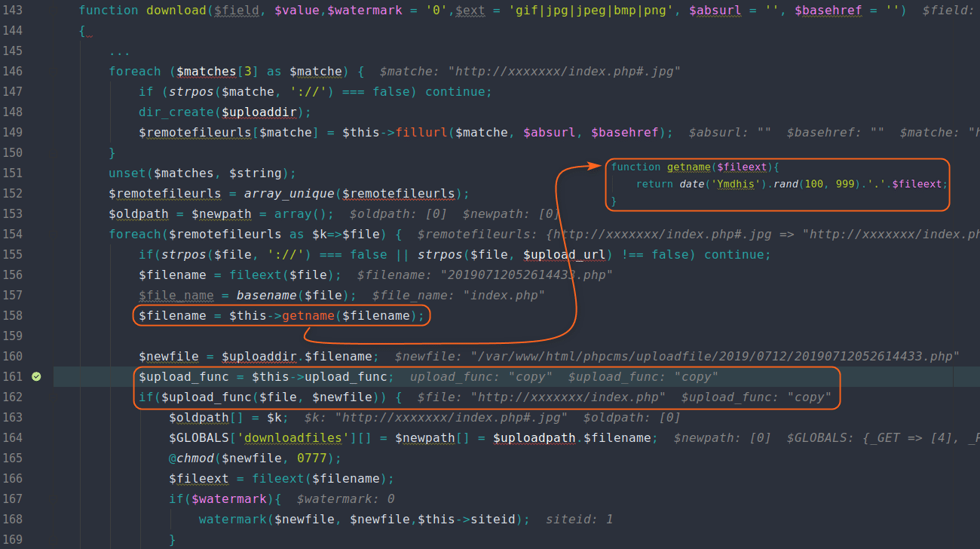Click the getname method call on line 158
The image size is (980, 549).
308,316
